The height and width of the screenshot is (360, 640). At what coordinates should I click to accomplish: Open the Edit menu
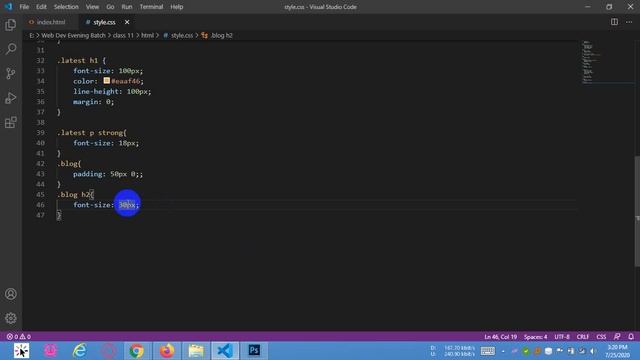click(x=41, y=7)
